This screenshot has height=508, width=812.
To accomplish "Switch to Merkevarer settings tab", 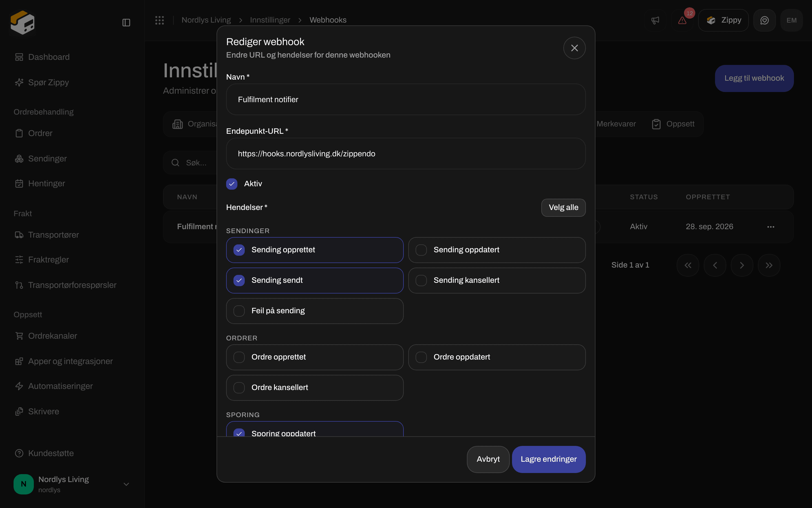I will pyautogui.click(x=616, y=124).
